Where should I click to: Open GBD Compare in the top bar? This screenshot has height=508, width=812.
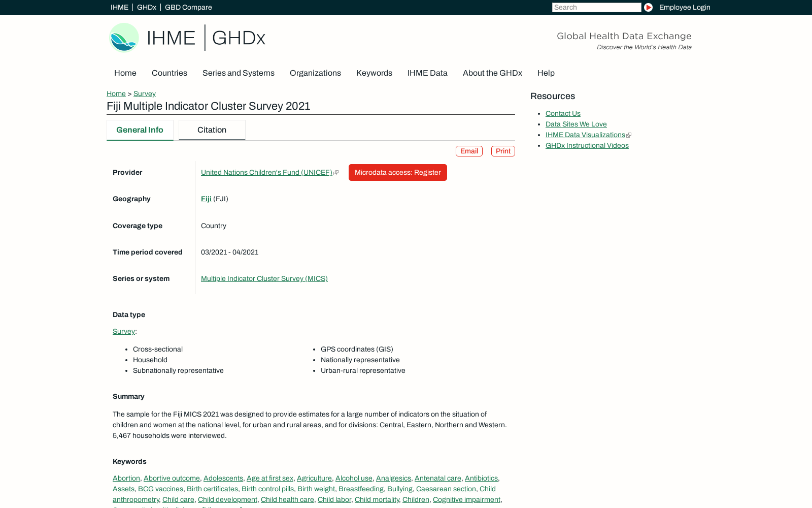point(188,7)
